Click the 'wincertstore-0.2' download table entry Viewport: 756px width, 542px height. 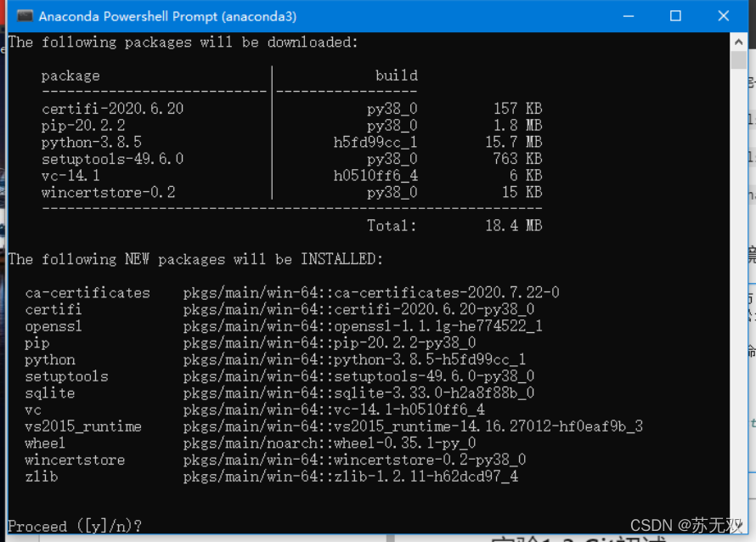[x=108, y=192]
